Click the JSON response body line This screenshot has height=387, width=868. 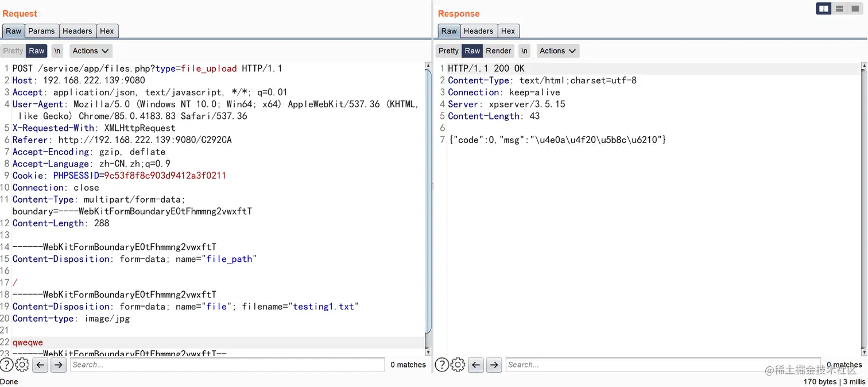pyautogui.click(x=557, y=140)
